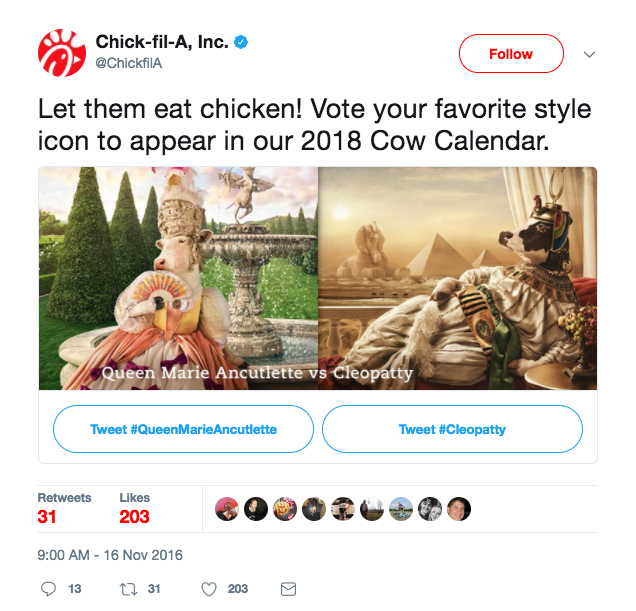This screenshot has height=611, width=636.
Task: Click the Chick-fil-A profile logo avatar
Action: tap(62, 53)
